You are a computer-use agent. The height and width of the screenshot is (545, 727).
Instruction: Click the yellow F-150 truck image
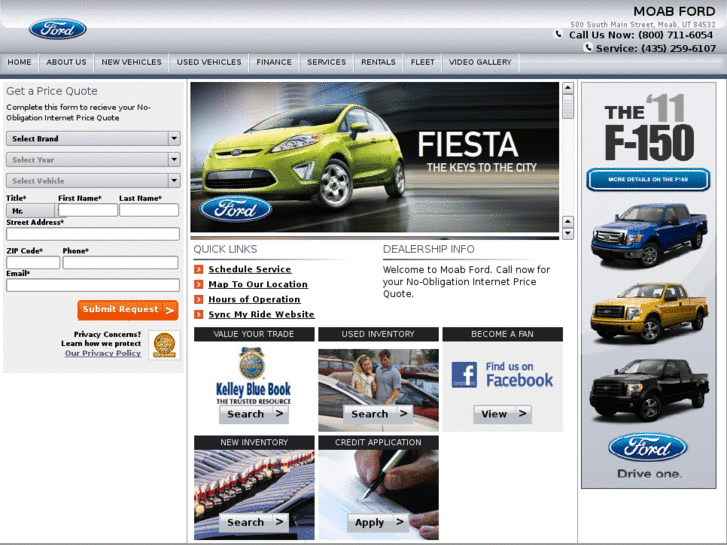(649, 312)
